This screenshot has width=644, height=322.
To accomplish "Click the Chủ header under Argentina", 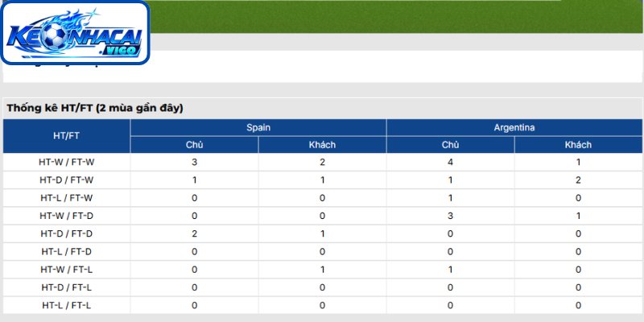I will tap(451, 145).
